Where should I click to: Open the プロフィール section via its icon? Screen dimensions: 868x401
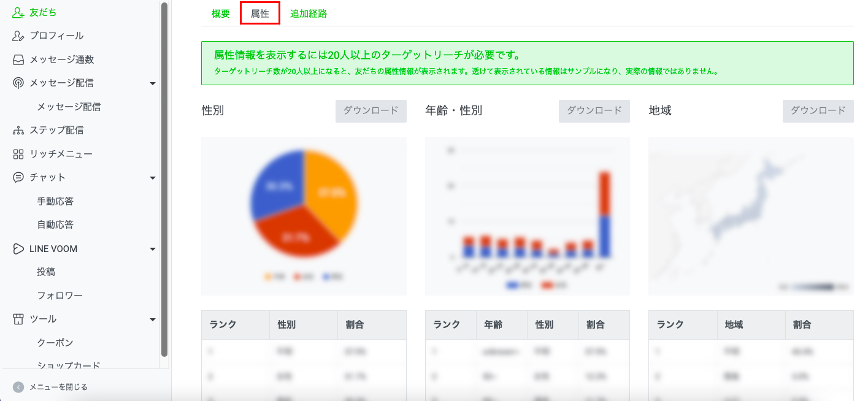pyautogui.click(x=18, y=36)
